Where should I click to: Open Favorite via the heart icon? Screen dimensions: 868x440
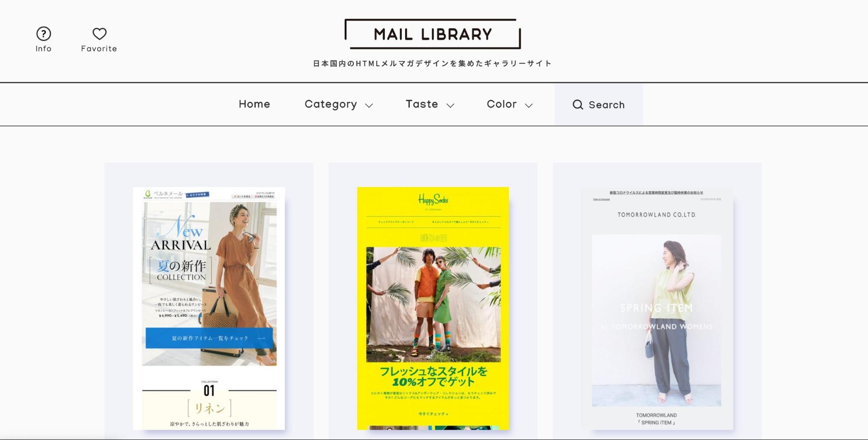[99, 33]
